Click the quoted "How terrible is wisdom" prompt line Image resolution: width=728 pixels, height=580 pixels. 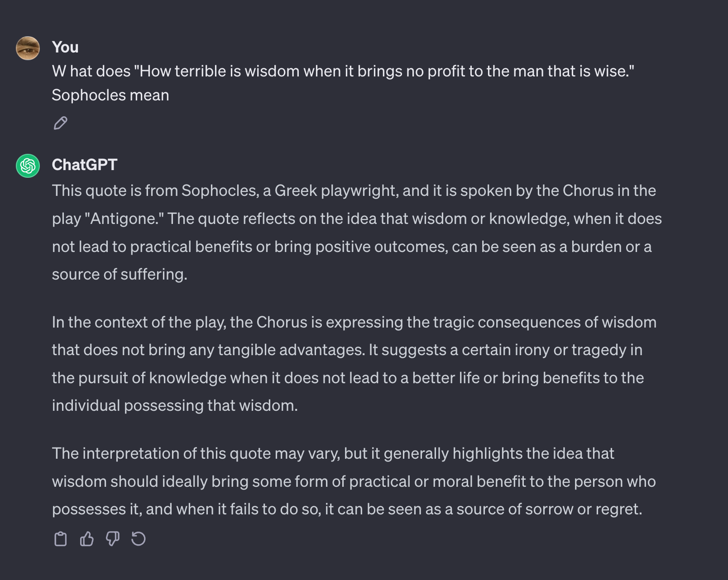[343, 71]
